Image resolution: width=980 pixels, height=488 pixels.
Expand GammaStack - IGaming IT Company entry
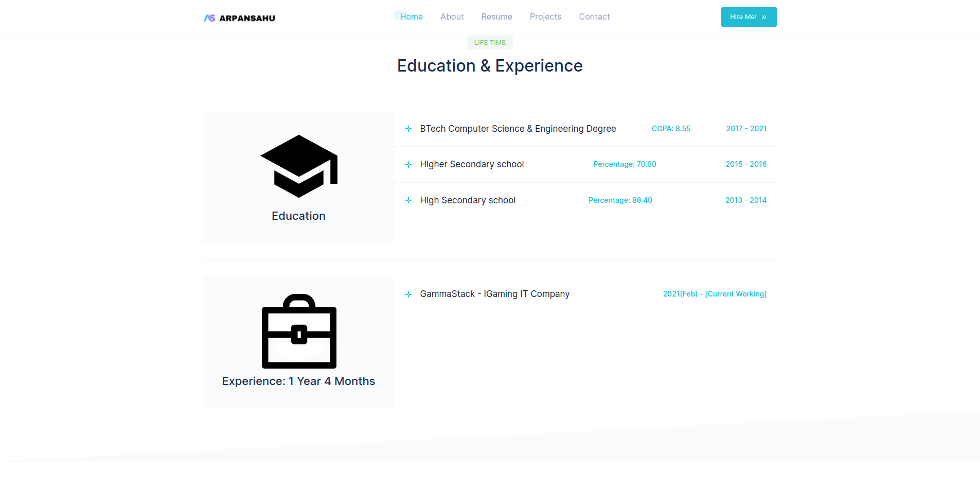click(x=494, y=294)
